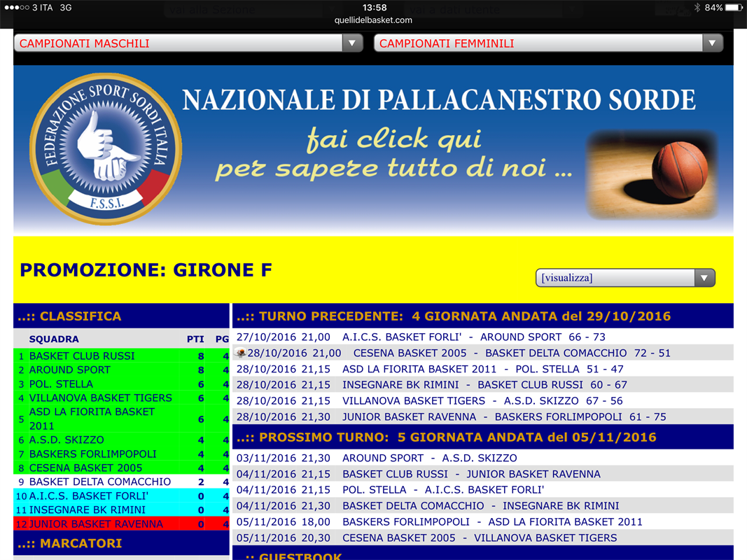This screenshot has width=747, height=560.
Task: Click the TURNO PRECEDENTE header
Action: [x=482, y=316]
